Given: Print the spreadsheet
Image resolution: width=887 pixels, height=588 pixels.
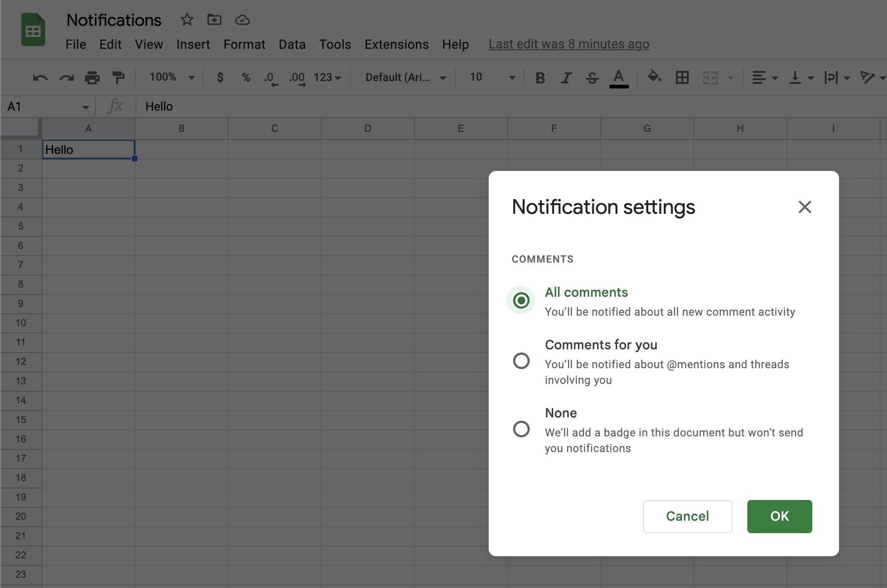Looking at the screenshot, I should pyautogui.click(x=92, y=77).
